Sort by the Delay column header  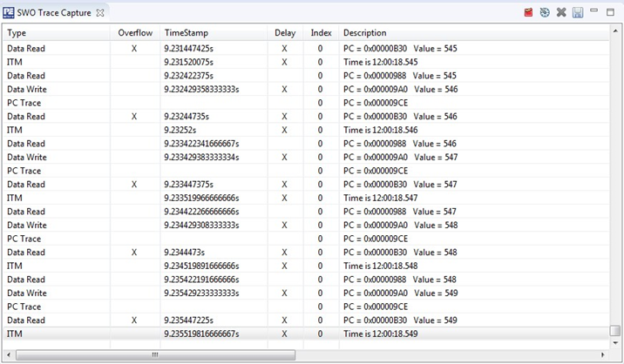coord(285,33)
